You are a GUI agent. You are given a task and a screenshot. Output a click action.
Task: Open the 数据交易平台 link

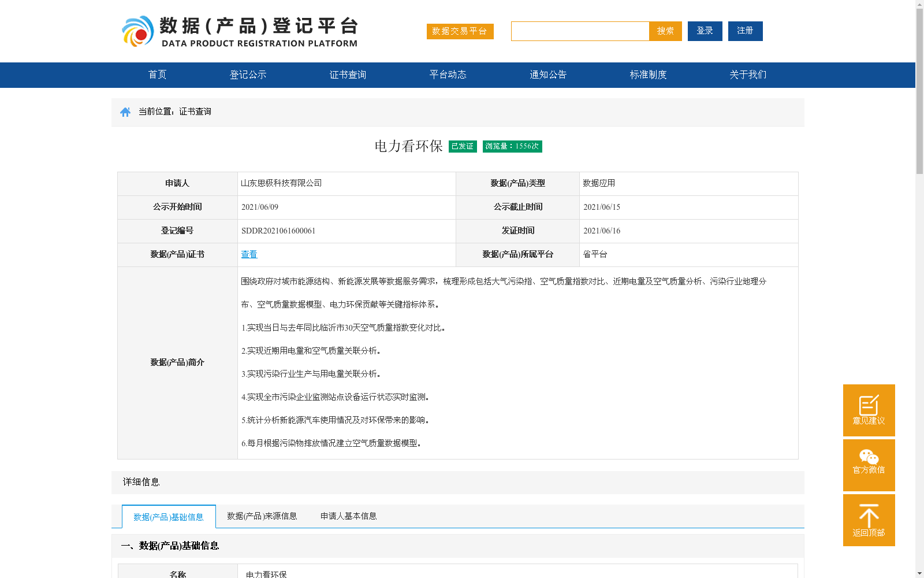(460, 32)
